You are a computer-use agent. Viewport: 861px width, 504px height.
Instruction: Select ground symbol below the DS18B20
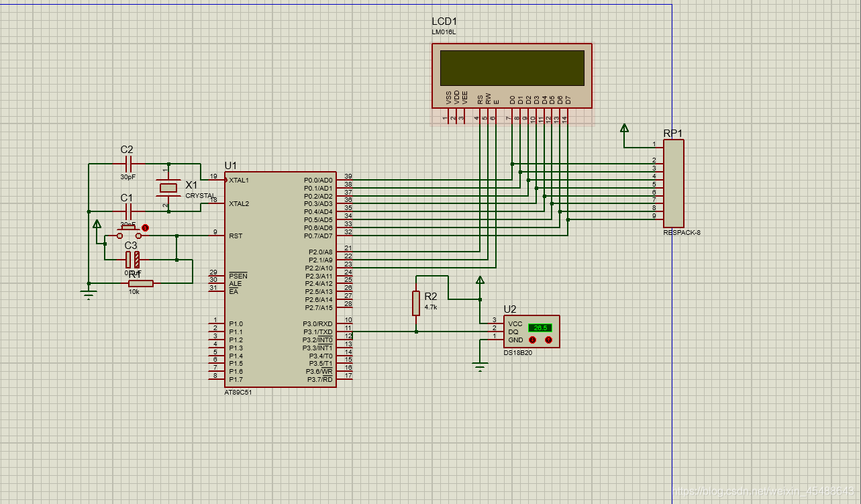coord(480,366)
